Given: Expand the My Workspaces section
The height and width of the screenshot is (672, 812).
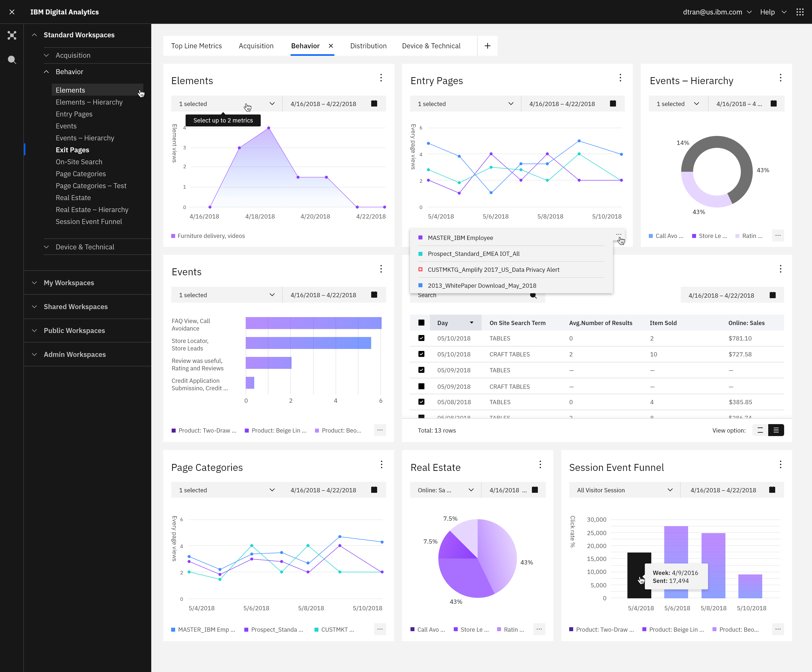Looking at the screenshot, I should click(34, 283).
